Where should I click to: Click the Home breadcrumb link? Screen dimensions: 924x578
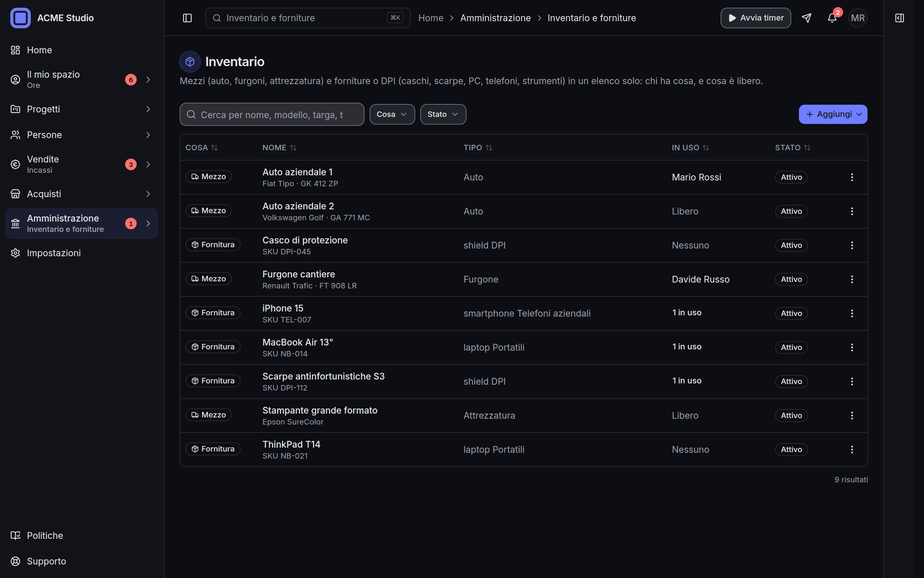[431, 18]
